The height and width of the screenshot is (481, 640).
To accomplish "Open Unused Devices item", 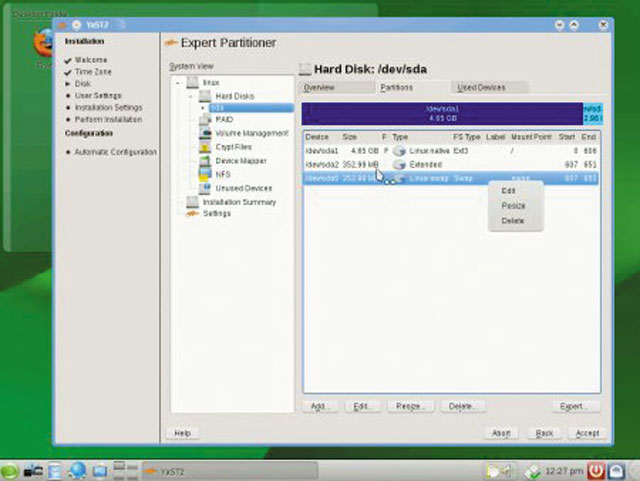I will pyautogui.click(x=243, y=188).
